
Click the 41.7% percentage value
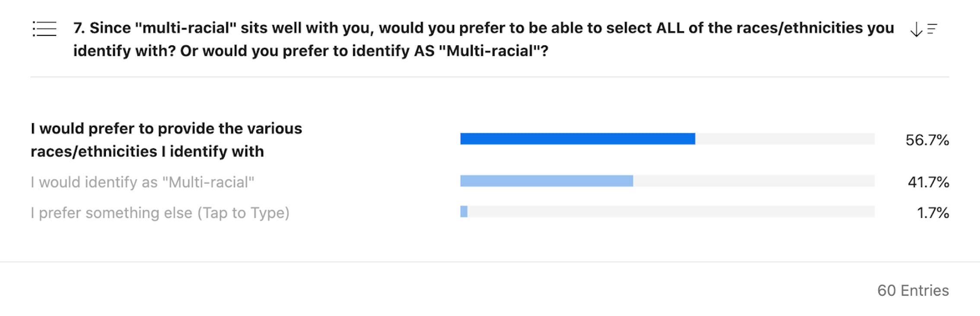(928, 182)
